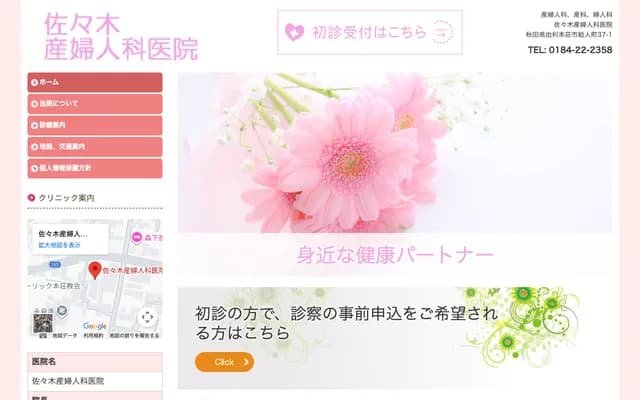The height and width of the screenshot is (400, 640).
Task: Open the 個人情報保護方針 menu item
Action: [x=95, y=169]
